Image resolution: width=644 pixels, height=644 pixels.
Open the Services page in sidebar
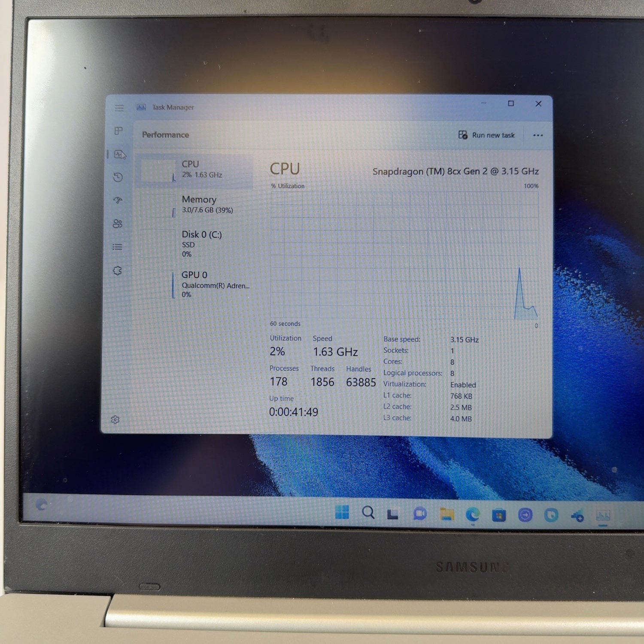(117, 270)
